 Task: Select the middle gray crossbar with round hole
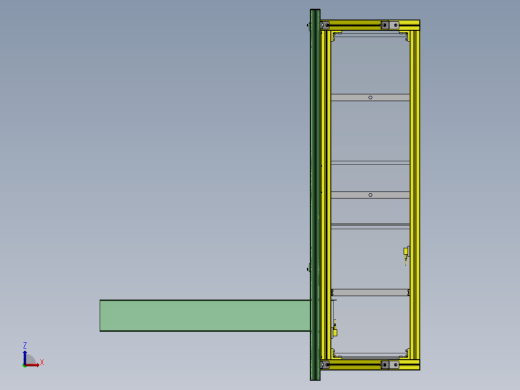point(370,195)
